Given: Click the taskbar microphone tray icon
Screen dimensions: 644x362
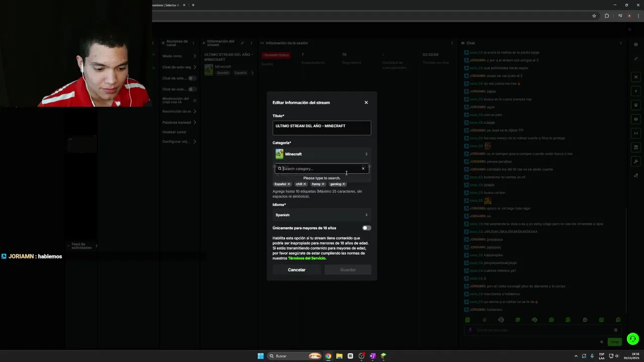Looking at the screenshot, I should 592,356.
